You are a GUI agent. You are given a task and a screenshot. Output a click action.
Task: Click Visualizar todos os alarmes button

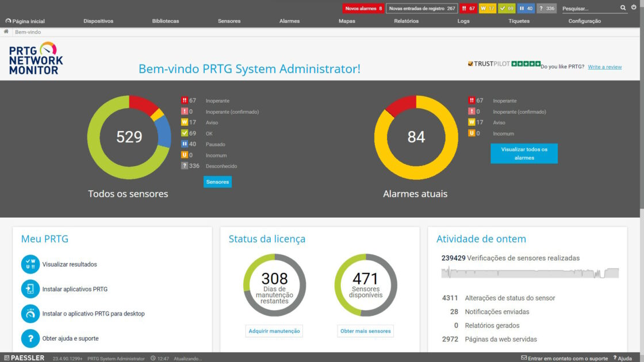pyautogui.click(x=524, y=153)
